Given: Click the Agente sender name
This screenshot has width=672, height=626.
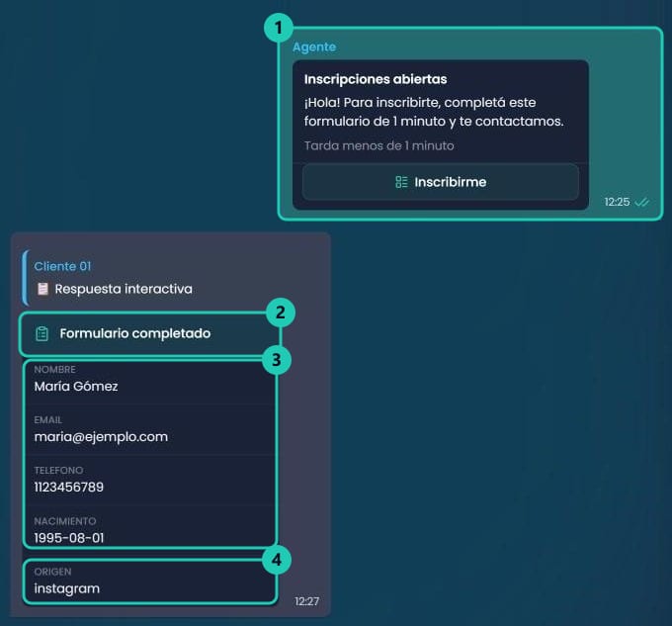Looking at the screenshot, I should 314,46.
